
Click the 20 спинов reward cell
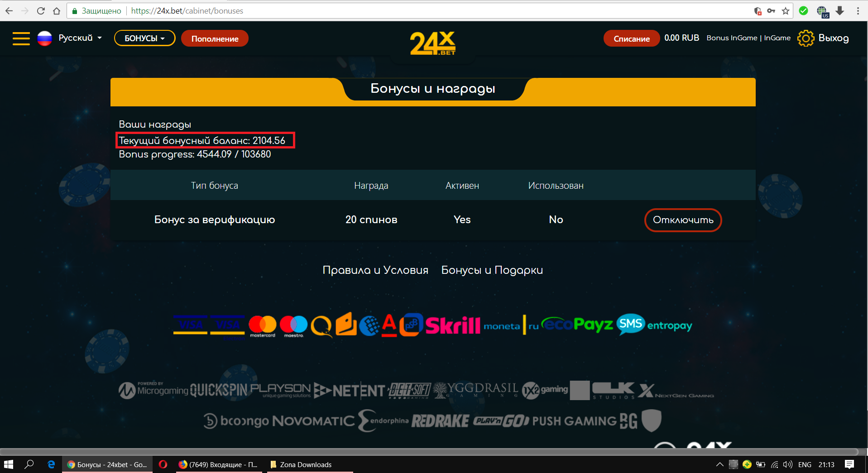[371, 220]
